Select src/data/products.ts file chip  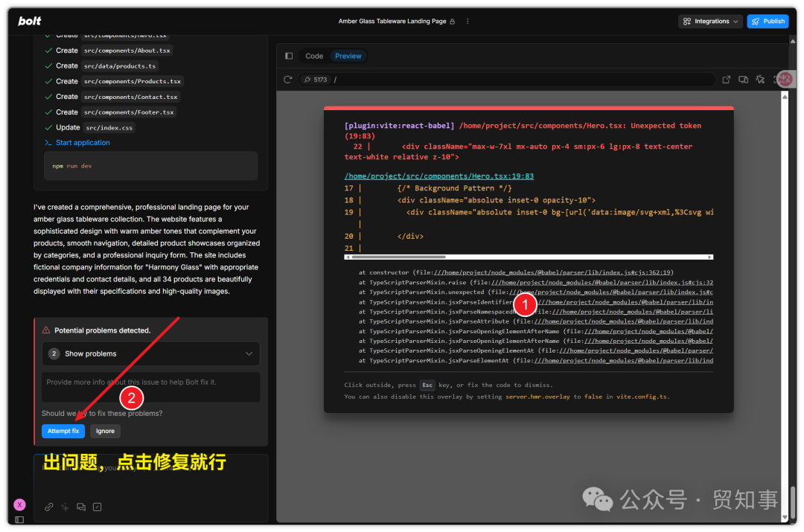119,65
